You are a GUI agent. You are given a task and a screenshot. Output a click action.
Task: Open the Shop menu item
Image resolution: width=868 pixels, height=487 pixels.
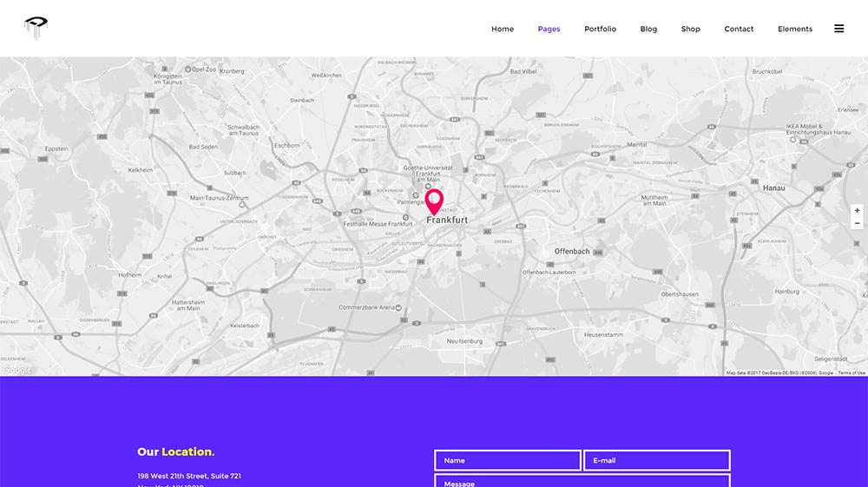point(690,29)
